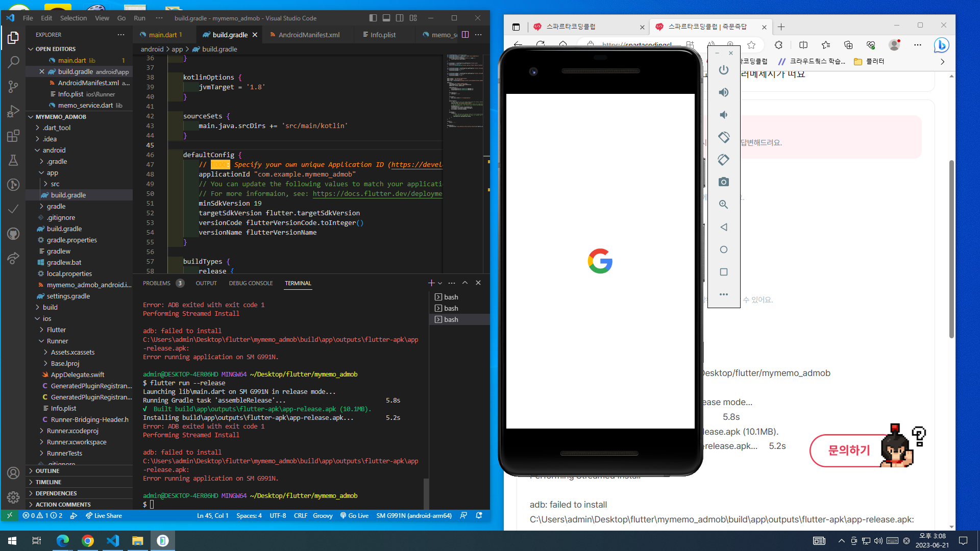980x551 pixels.
Task: Open the Live Share view in activity bar
Action: coord(13,258)
